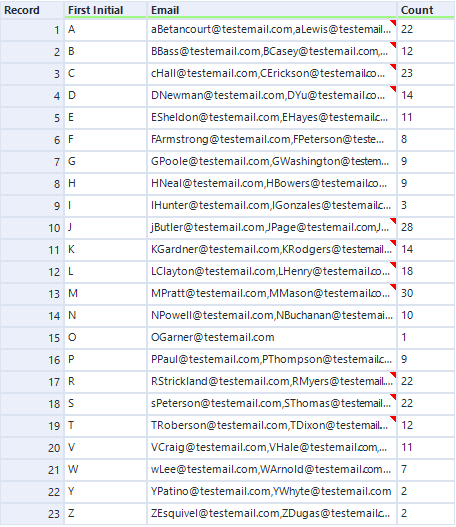Click record number 20 row header
The height and width of the screenshot is (527, 456).
tap(32, 448)
